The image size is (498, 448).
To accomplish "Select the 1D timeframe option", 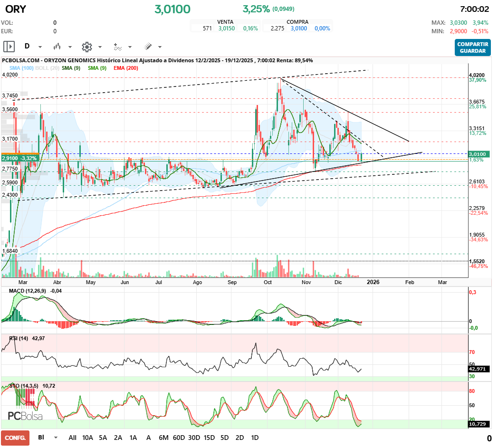I will click(x=255, y=438).
